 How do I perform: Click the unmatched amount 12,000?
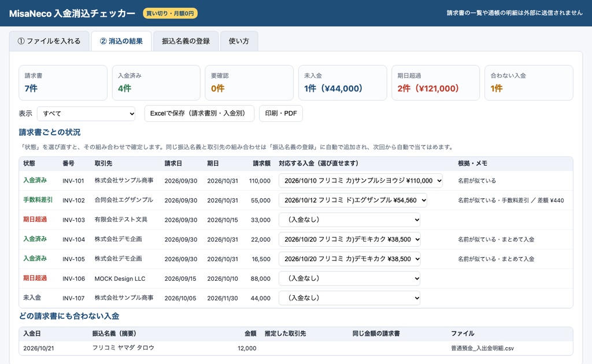coord(247,348)
